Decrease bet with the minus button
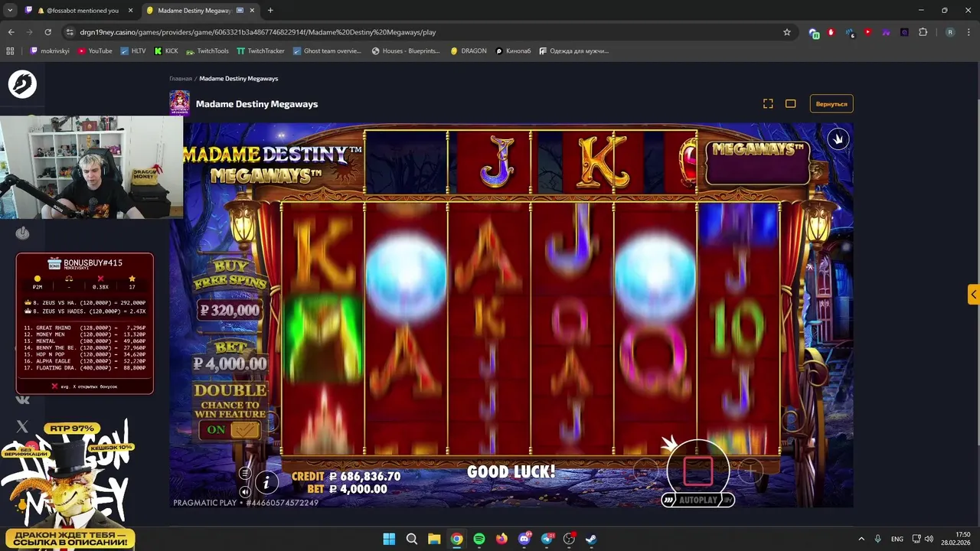 (x=645, y=472)
